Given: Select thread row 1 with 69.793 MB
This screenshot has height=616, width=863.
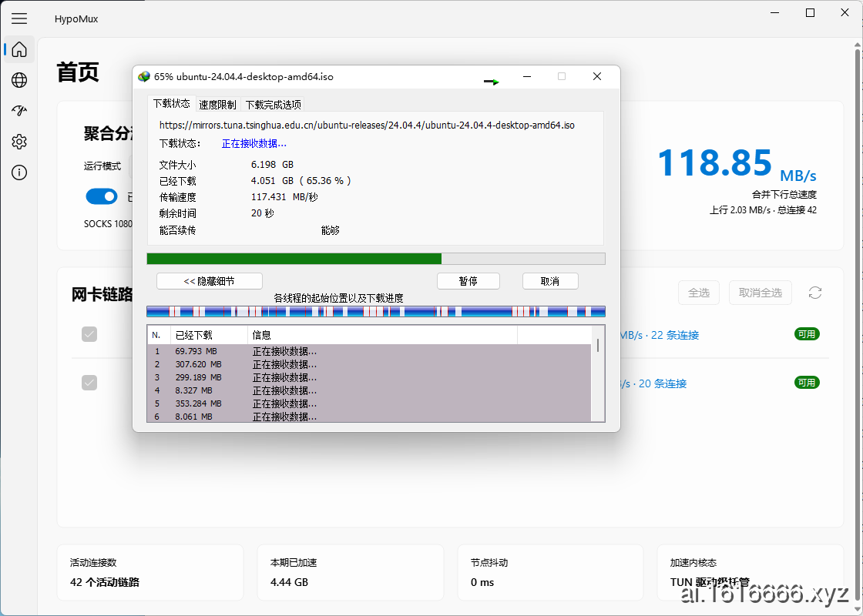Looking at the screenshot, I should (x=369, y=351).
